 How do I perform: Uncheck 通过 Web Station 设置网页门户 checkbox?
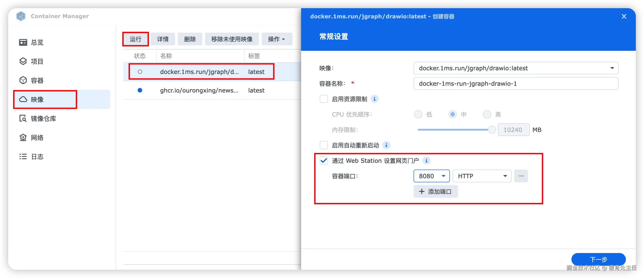coord(324,161)
